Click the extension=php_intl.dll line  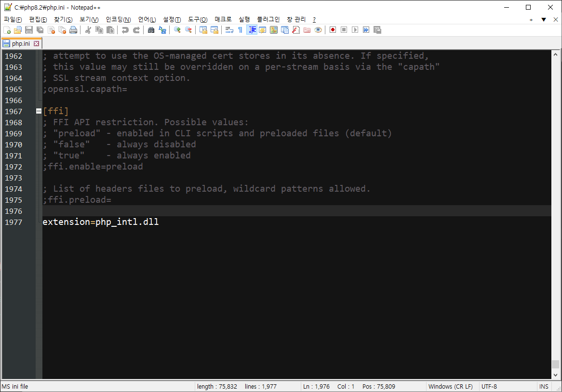coord(101,222)
